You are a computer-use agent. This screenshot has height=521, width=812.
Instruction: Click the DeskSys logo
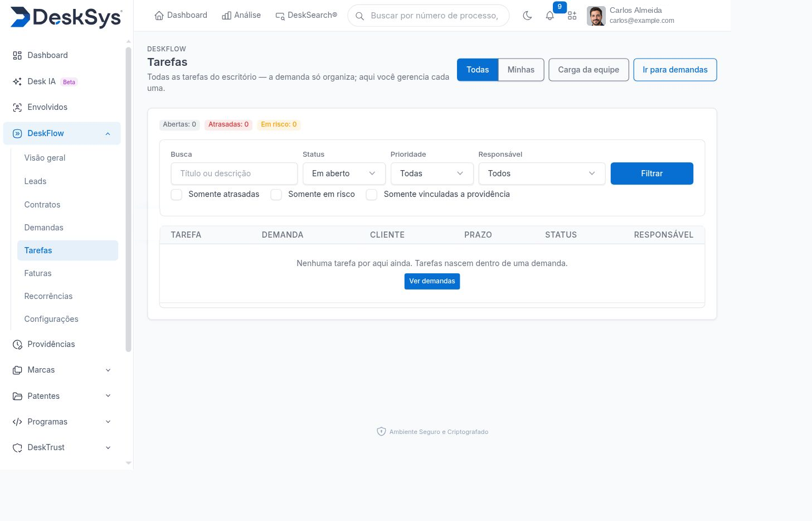(x=66, y=17)
